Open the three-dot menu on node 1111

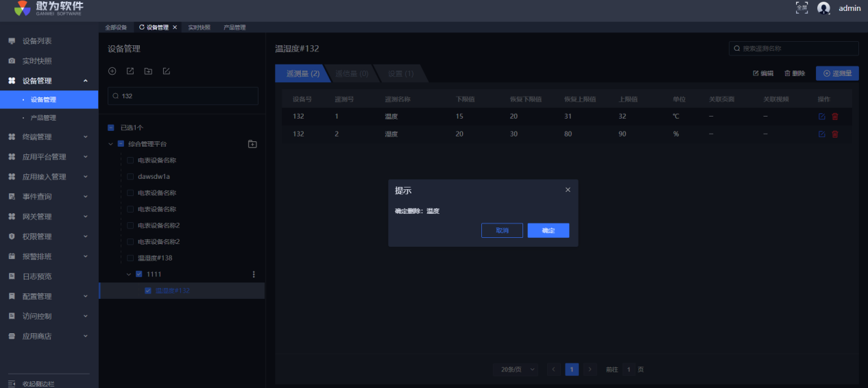pos(254,274)
